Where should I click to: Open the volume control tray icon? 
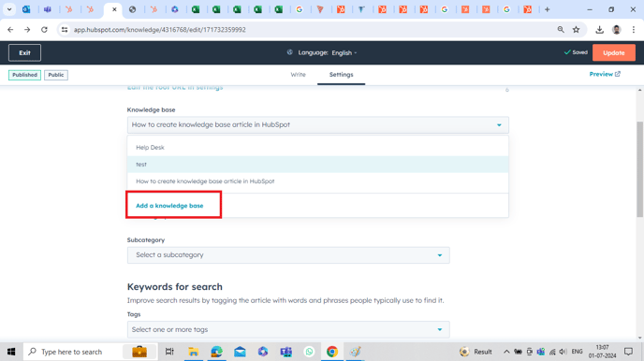[563, 352]
